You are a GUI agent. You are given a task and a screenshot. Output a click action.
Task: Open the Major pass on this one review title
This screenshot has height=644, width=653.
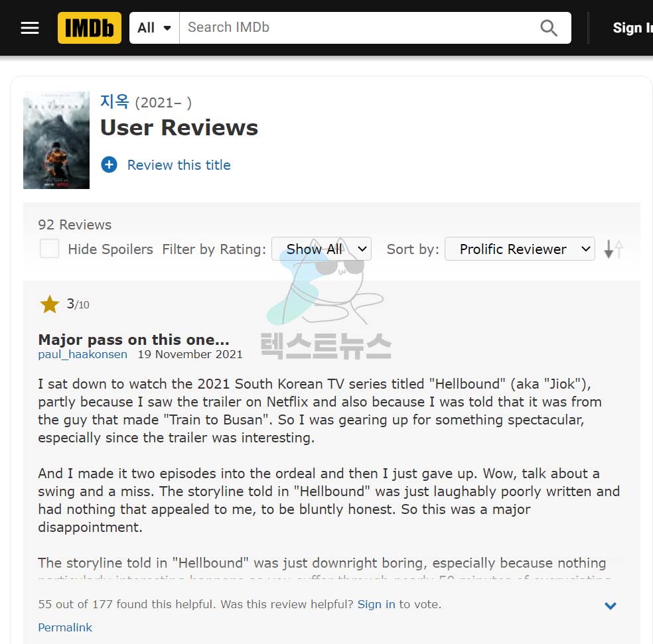coord(133,340)
